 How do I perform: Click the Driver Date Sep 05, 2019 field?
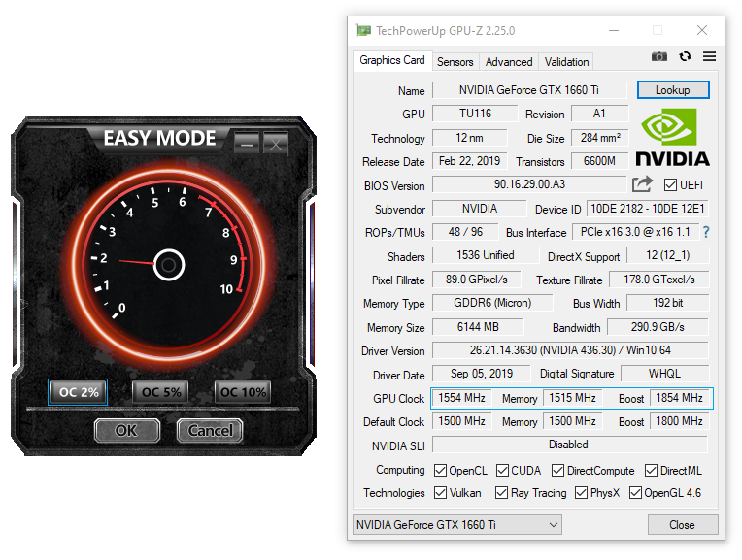[x=482, y=374]
